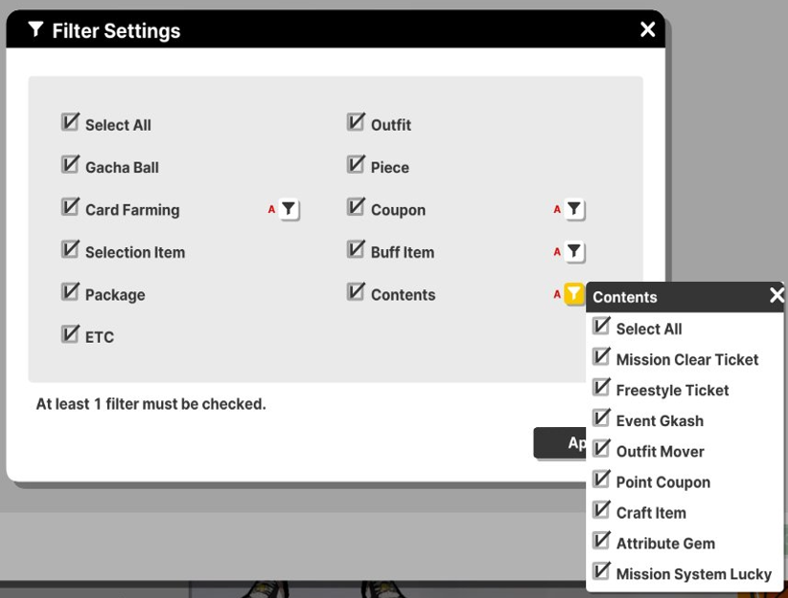This screenshot has width=788, height=598.
Task: Open Card Farming sub-filter funnel icon
Action: 288,209
